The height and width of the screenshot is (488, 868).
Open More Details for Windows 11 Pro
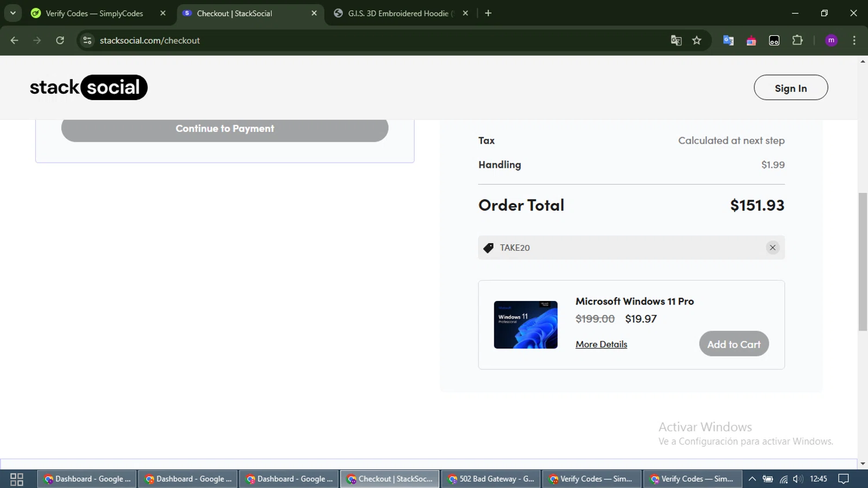pos(601,344)
